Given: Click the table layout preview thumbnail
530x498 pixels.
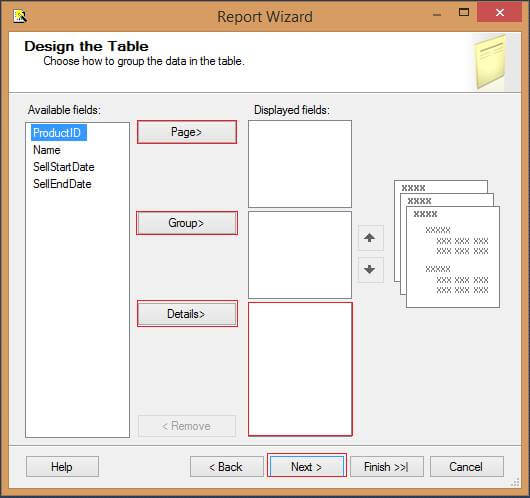Looking at the screenshot, I should point(447,244).
